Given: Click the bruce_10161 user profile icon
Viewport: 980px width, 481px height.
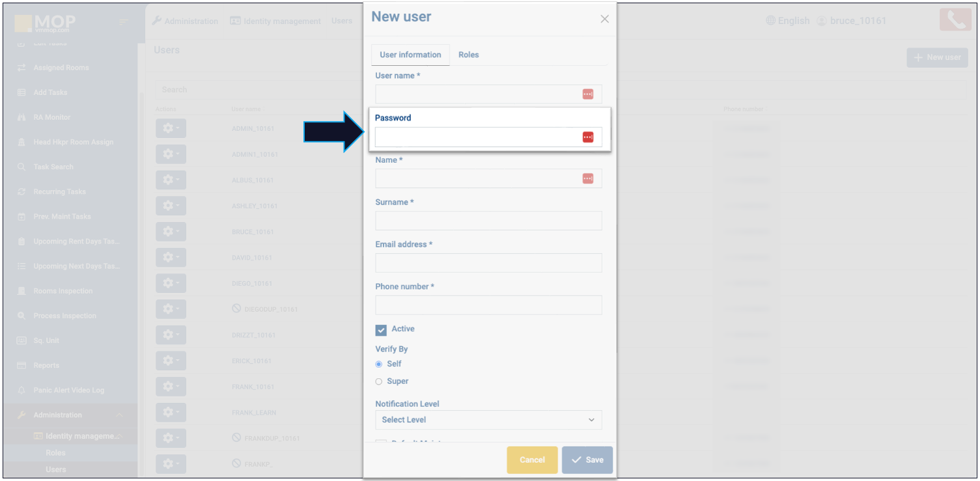Looking at the screenshot, I should (x=821, y=21).
